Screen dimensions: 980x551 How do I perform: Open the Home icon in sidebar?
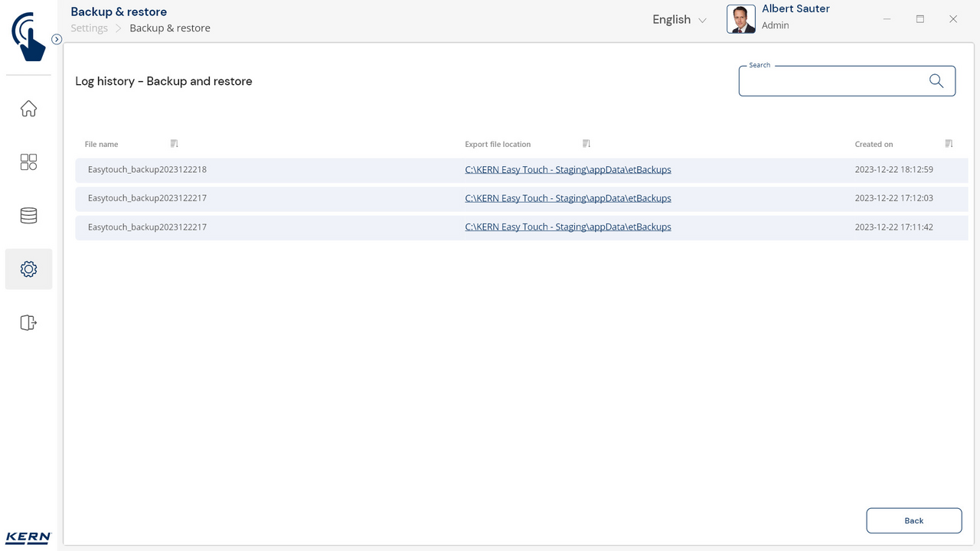pos(28,109)
